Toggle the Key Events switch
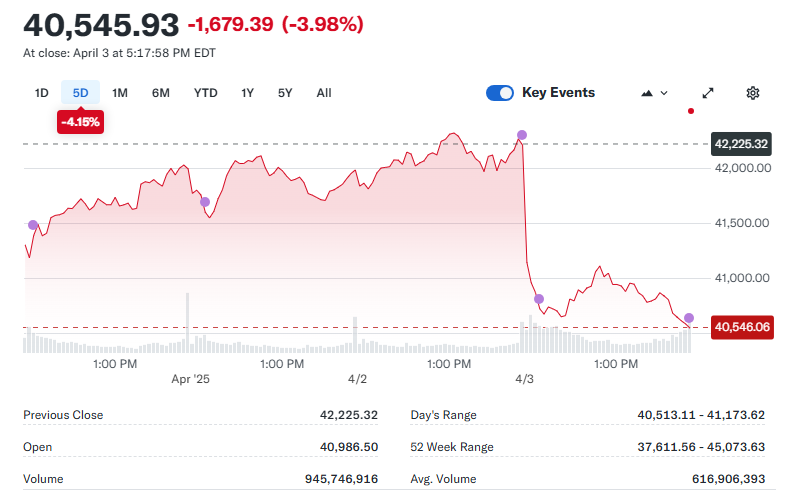795x492 pixels. [x=500, y=93]
